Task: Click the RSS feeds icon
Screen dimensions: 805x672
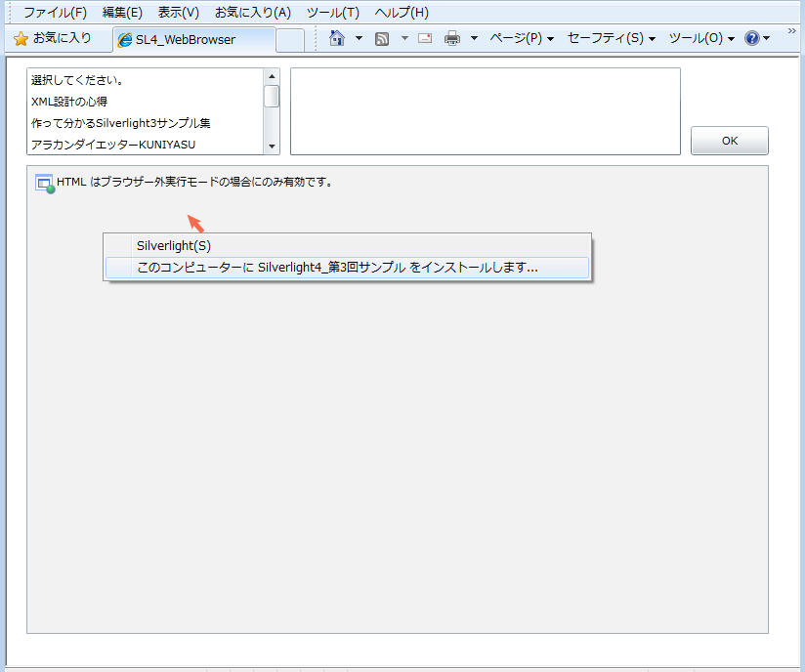Action: pyautogui.click(x=382, y=38)
